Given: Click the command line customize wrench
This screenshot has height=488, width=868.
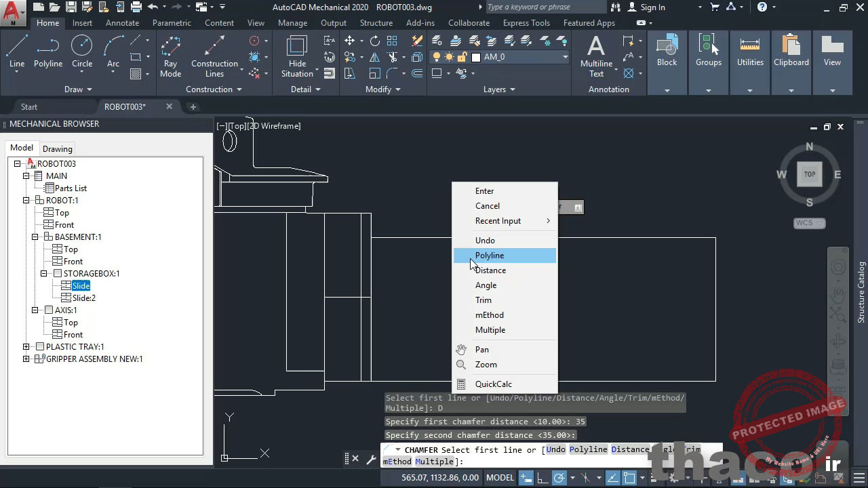Looking at the screenshot, I should pos(371,459).
